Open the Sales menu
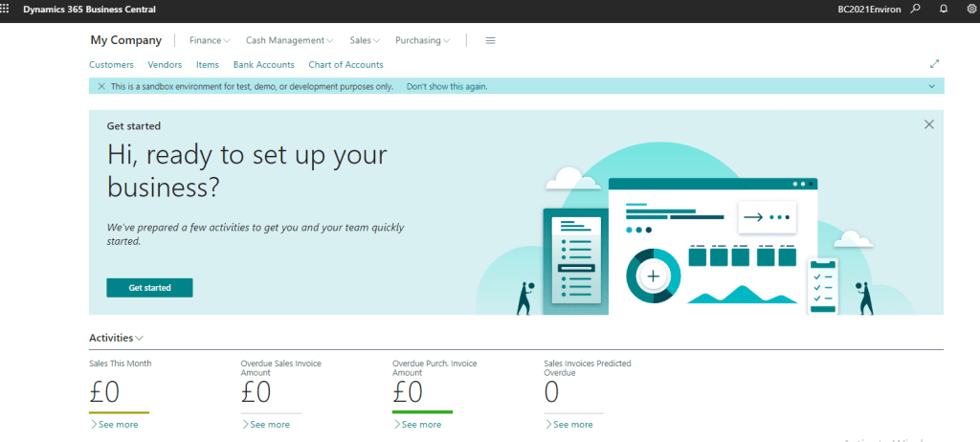 click(x=365, y=40)
